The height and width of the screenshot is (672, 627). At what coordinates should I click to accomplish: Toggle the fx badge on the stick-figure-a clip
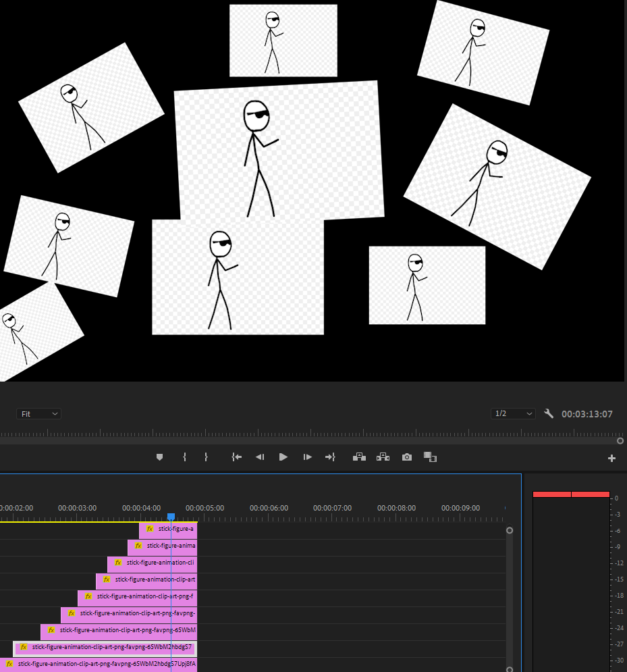(149, 529)
